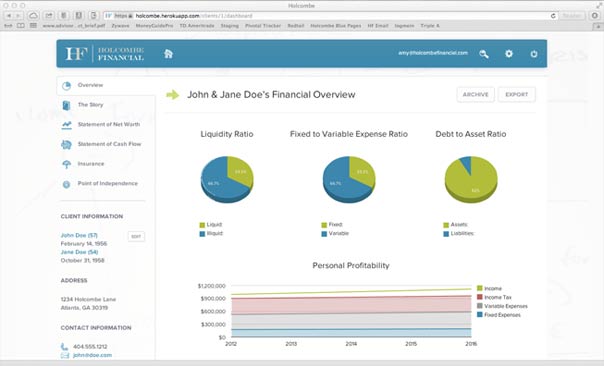Viewport: 604px width, 366px height.
Task: Click the EXPORT button
Action: coord(517,94)
